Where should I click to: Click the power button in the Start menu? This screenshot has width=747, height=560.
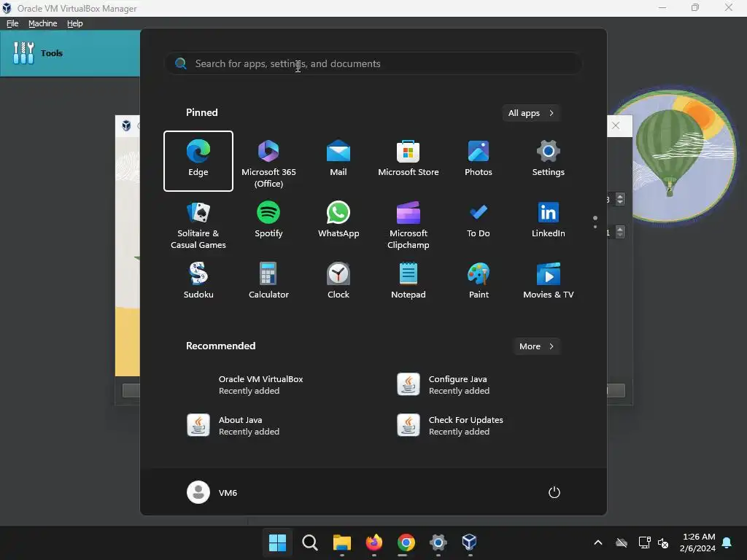coord(554,492)
